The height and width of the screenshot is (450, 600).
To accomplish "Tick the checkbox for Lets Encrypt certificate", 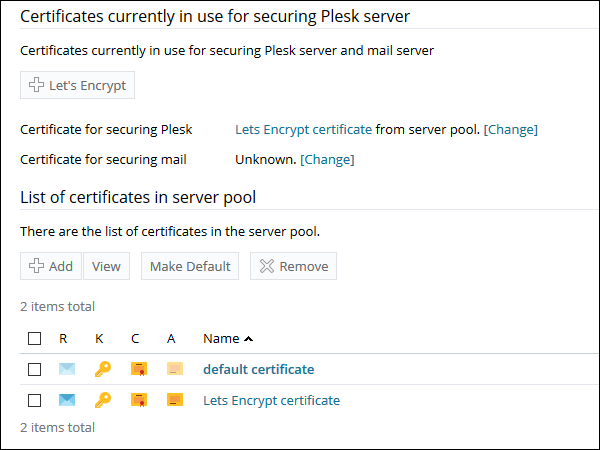I will click(34, 401).
